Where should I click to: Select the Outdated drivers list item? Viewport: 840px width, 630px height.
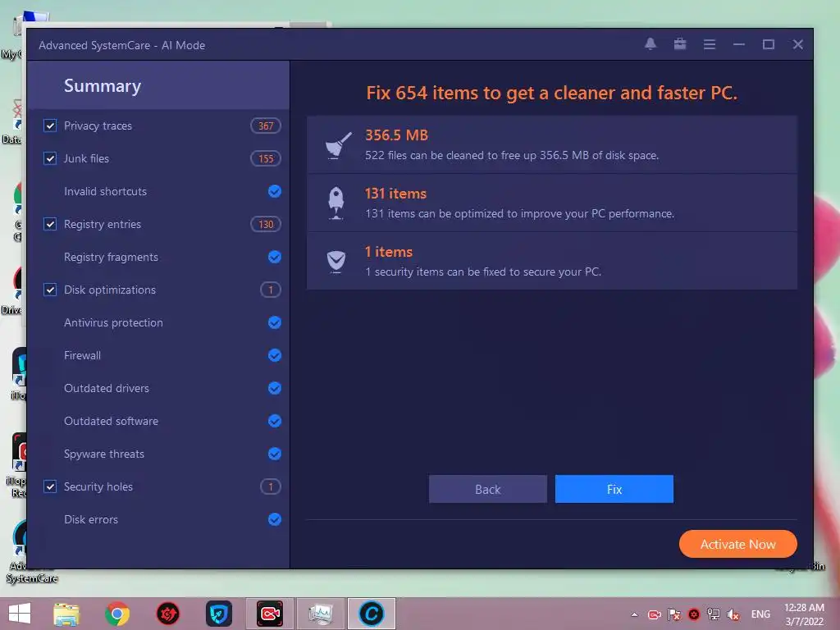coord(158,388)
